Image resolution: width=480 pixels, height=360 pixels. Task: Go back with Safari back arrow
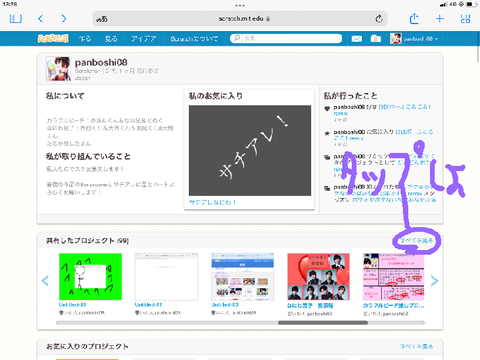point(40,19)
